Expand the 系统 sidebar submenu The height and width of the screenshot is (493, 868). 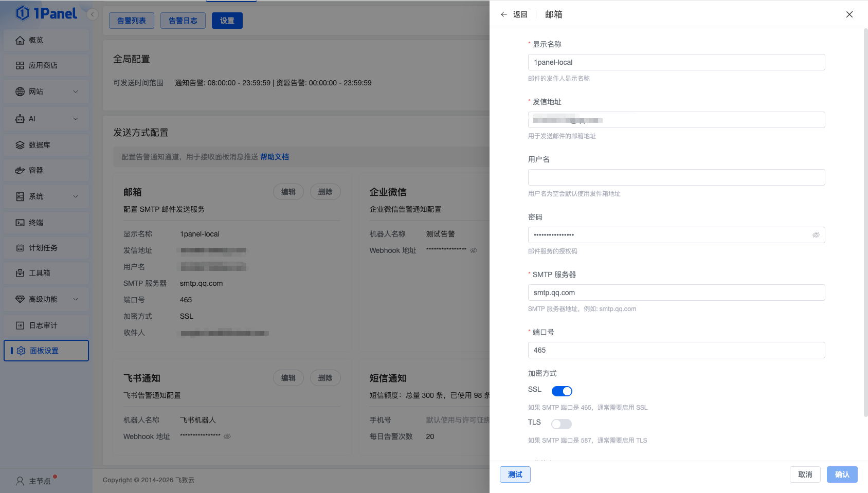(76, 196)
